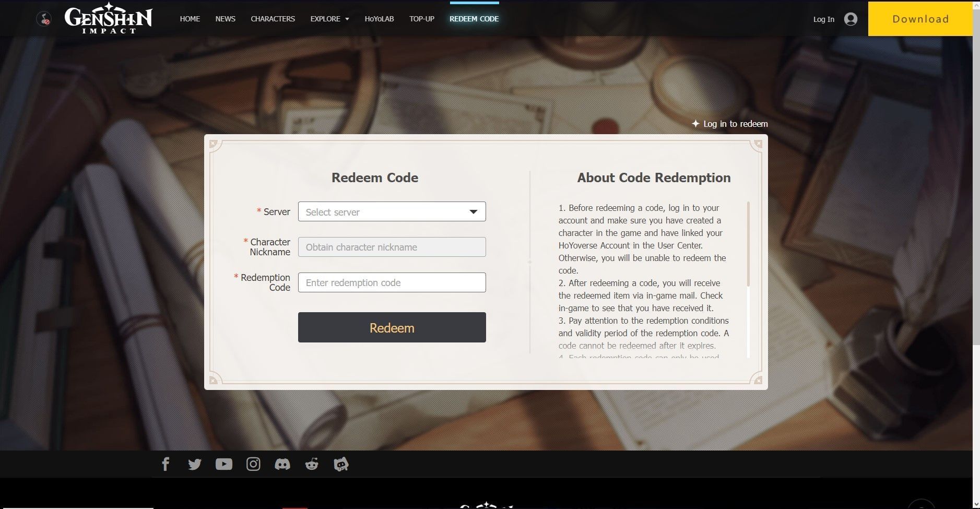This screenshot has height=509, width=980.
Task: Visit the YouTube channel icon
Action: [224, 464]
